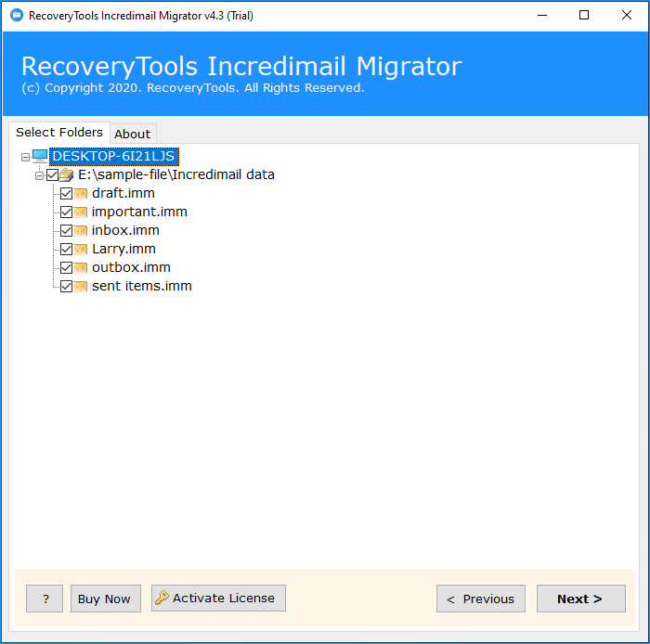The width and height of the screenshot is (650, 644).
Task: Uncheck the draft.imm checkbox
Action: [66, 193]
